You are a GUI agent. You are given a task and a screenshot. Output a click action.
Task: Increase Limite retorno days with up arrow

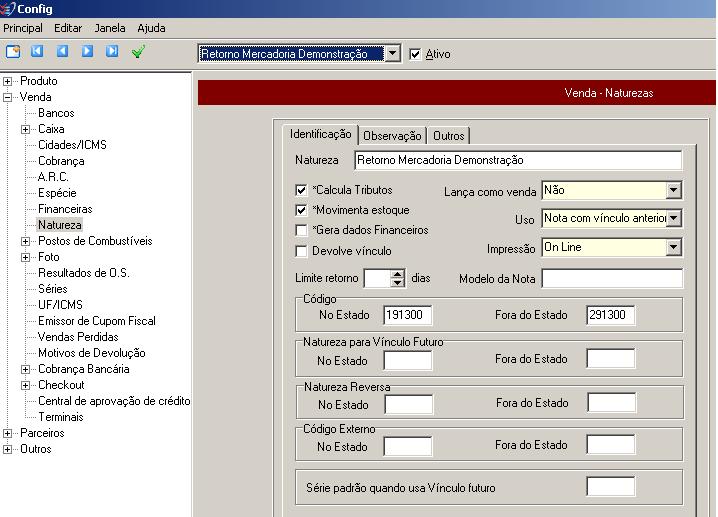tap(397, 274)
